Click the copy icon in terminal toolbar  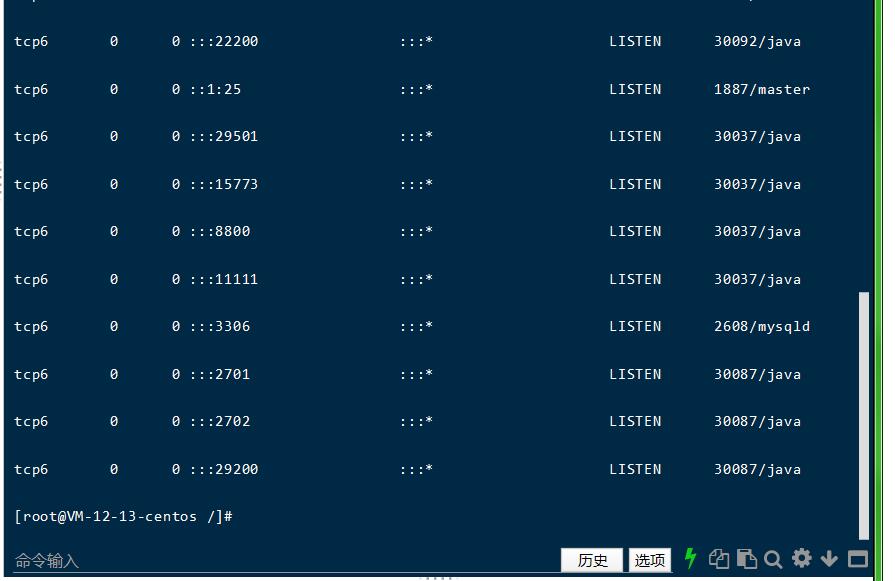[x=718, y=559]
